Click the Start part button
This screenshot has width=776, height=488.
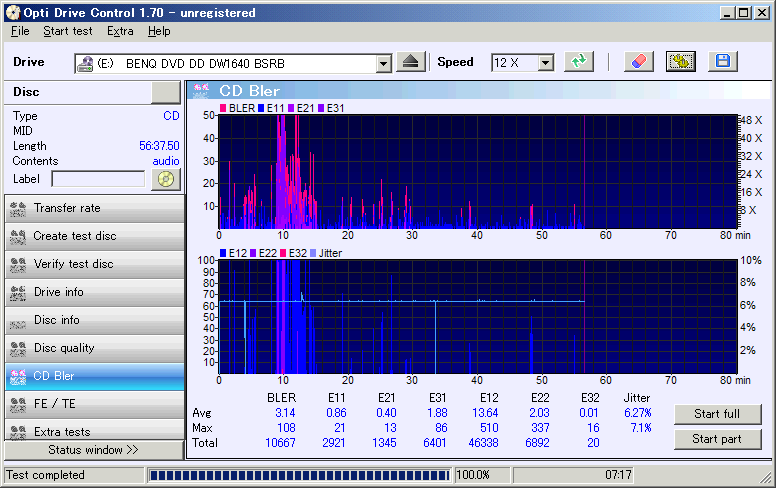[717, 439]
